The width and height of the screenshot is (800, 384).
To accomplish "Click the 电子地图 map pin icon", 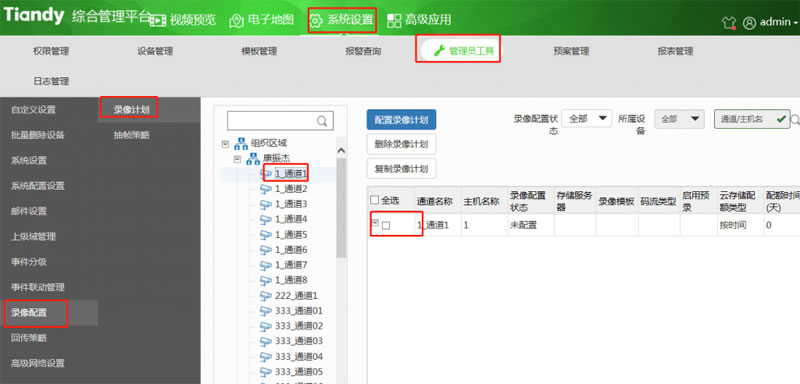I will [x=236, y=20].
